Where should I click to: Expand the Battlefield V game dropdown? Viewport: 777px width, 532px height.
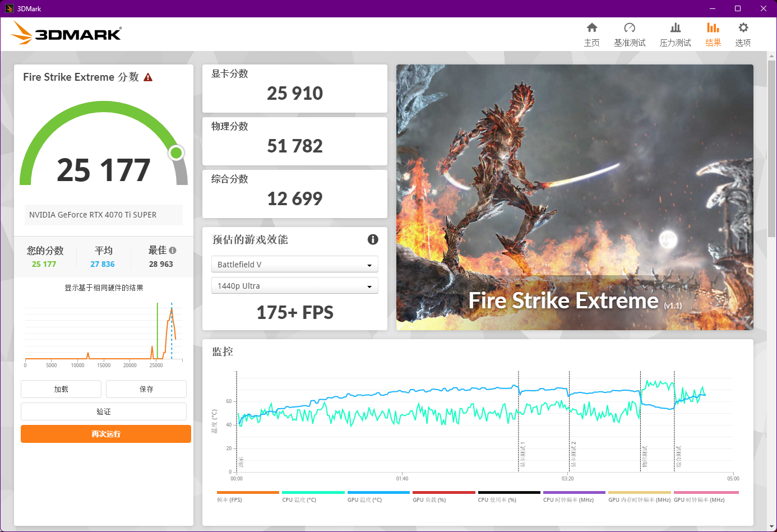294,265
